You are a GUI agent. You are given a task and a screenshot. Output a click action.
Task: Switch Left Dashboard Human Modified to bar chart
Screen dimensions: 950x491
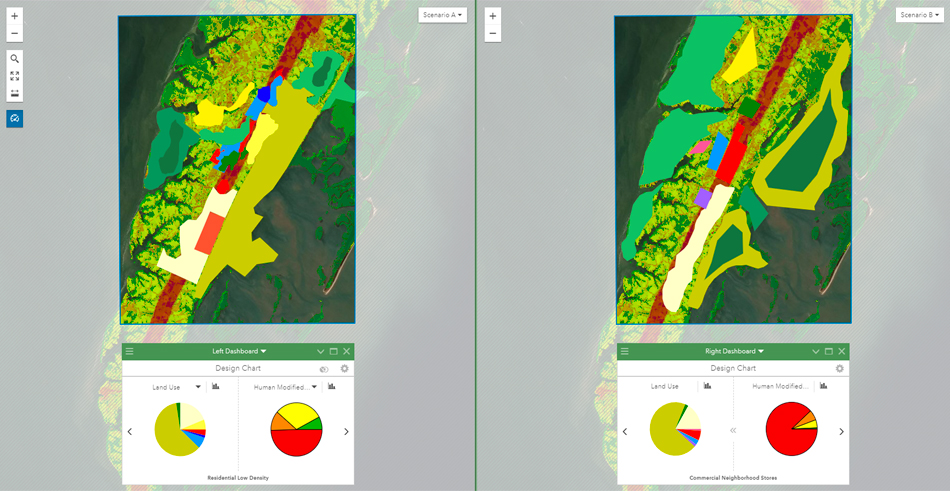coord(331,386)
